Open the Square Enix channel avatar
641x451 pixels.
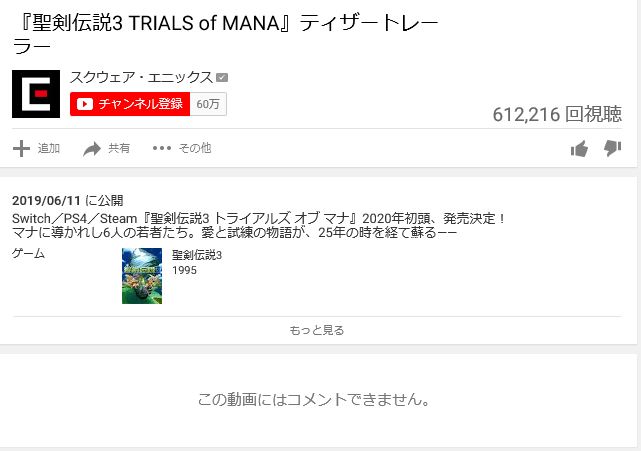[x=36, y=94]
